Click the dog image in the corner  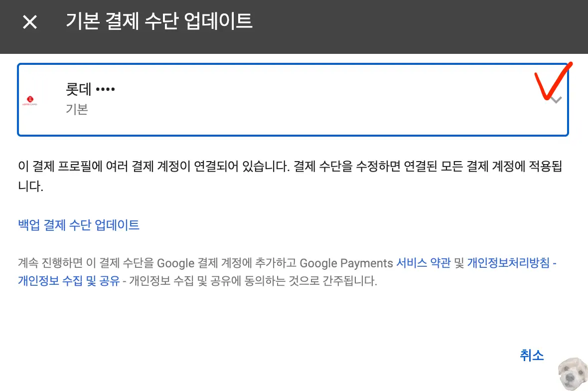573,373
